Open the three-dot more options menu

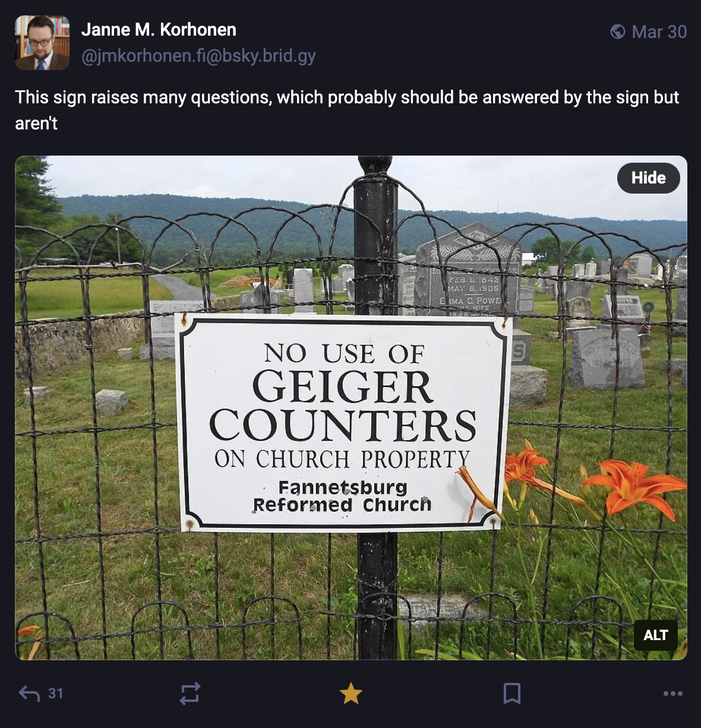tap(672, 693)
